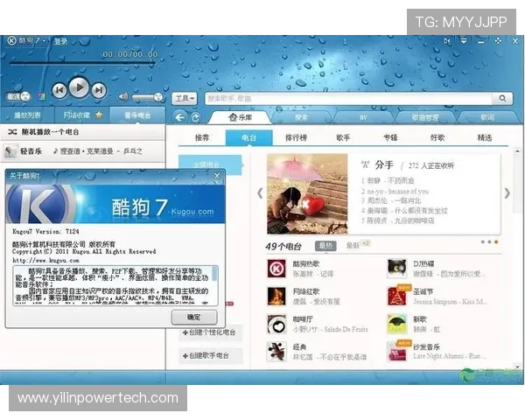Open the Kugou logo main menu

[x=25, y=41]
